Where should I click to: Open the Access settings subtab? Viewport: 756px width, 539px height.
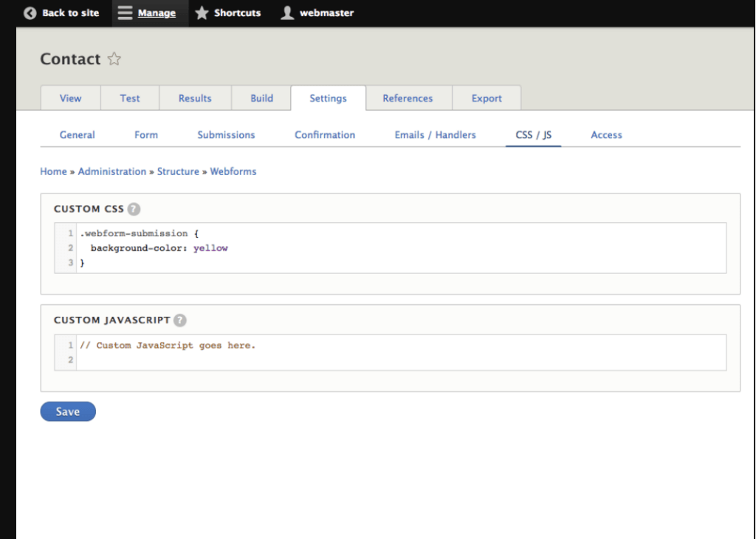tap(606, 134)
